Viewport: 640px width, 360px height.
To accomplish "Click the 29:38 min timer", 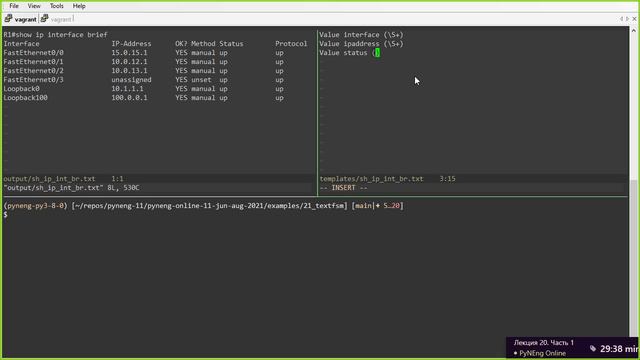I will (619, 349).
